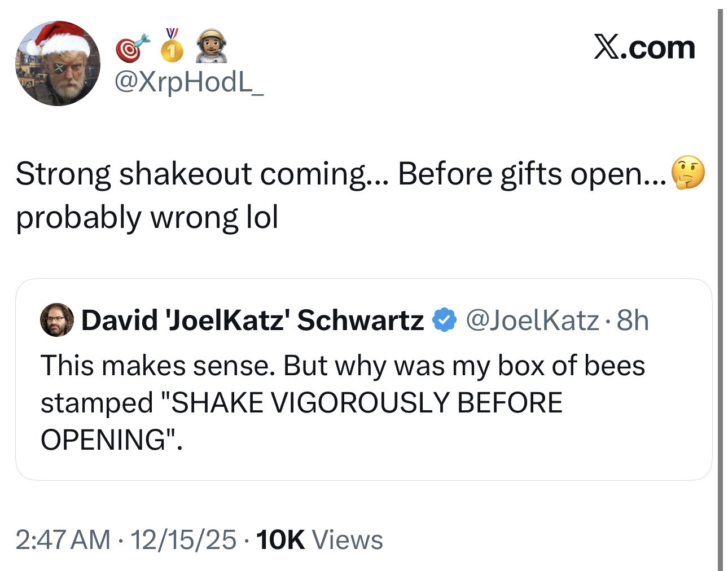728x571 pixels.
Task: Click the David 'JoelKatz' Schwartz name
Action: click(252, 320)
